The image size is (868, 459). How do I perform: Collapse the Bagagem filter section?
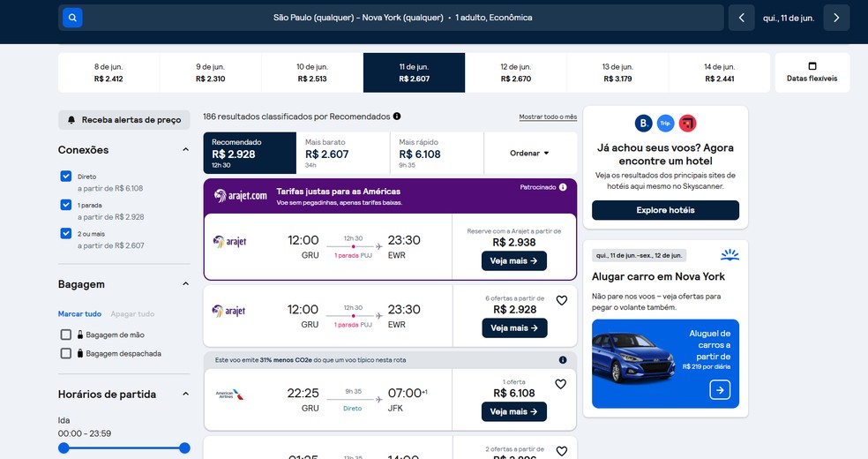185,284
